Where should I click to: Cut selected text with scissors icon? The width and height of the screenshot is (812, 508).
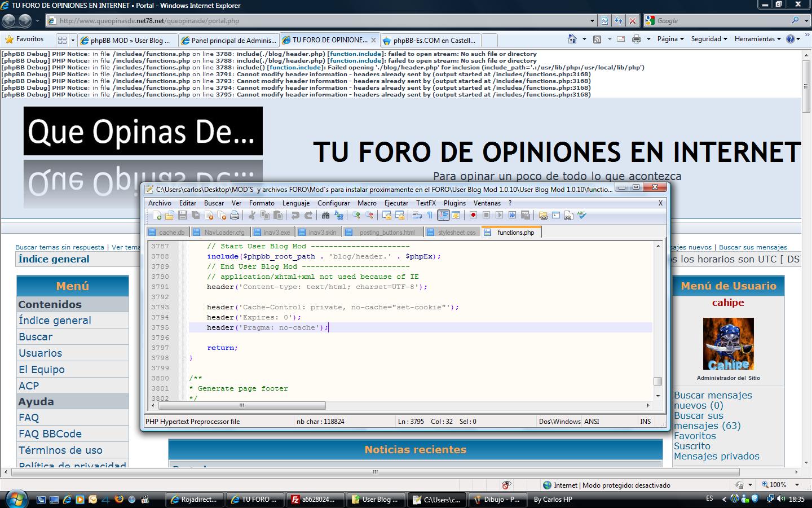(252, 215)
